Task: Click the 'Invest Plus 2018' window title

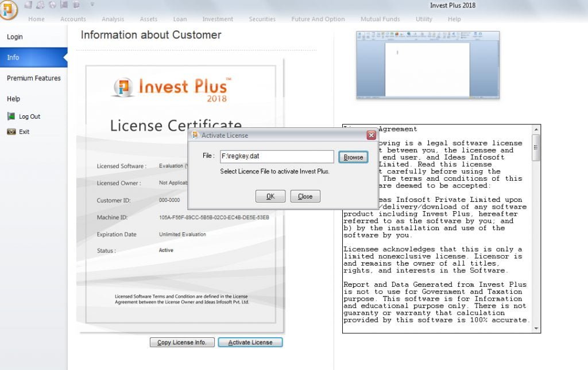Action: [452, 5]
